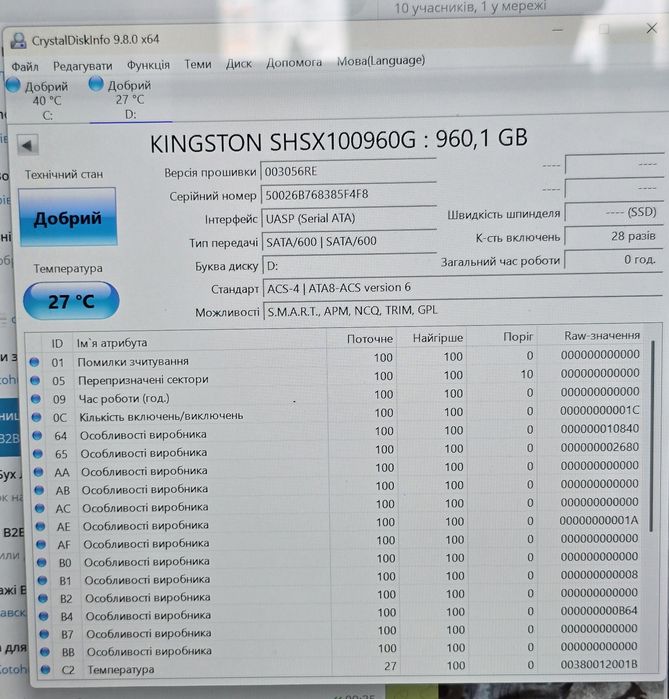The height and width of the screenshot is (699, 669).
Task: Click the status dot for attribute B2
Action: pyautogui.click(x=43, y=598)
